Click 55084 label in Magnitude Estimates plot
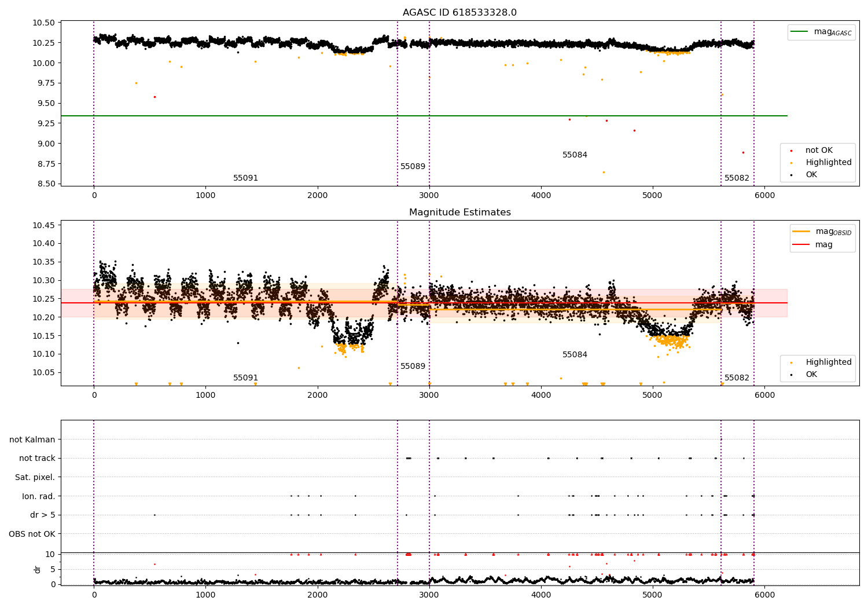This screenshot has height=608, width=868. click(x=575, y=355)
